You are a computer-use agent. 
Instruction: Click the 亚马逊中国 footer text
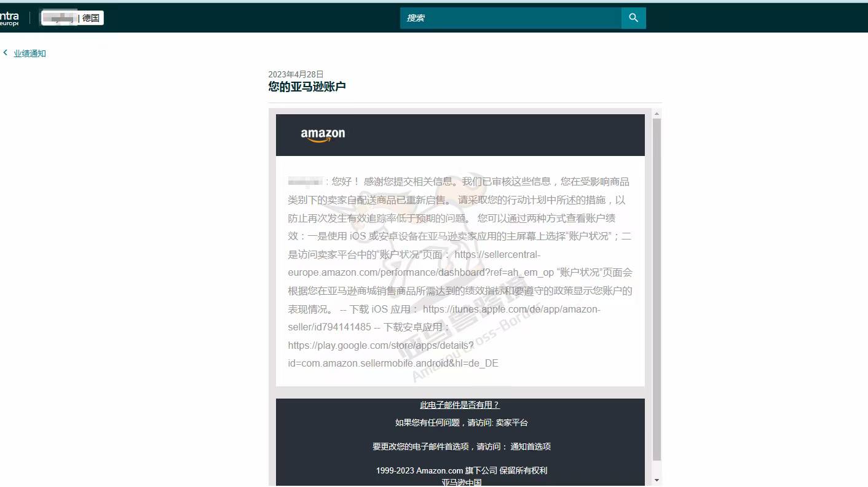tap(461, 482)
